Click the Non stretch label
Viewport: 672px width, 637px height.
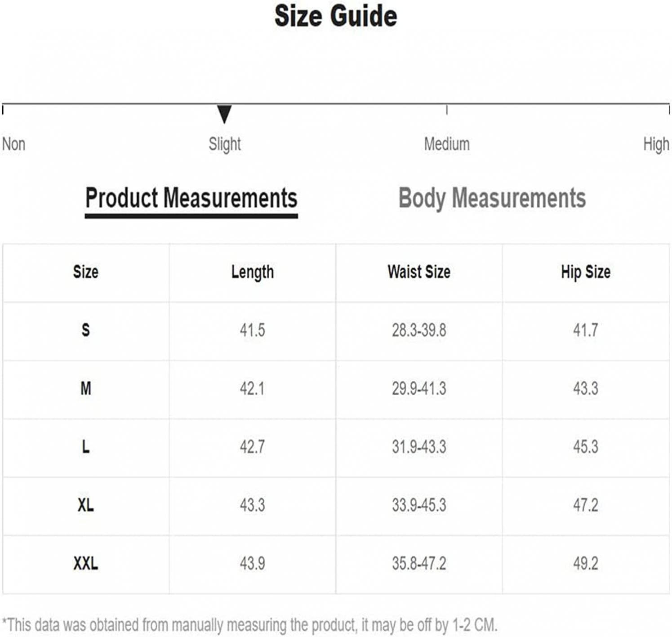[x=13, y=144]
